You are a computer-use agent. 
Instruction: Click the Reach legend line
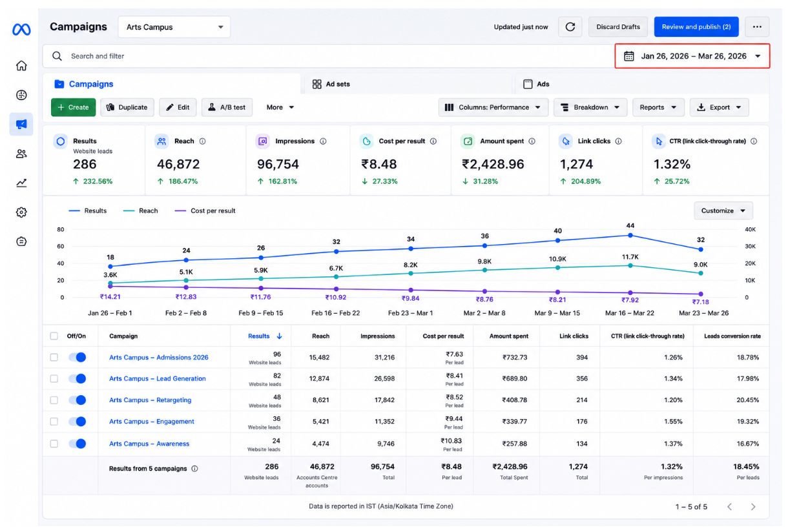pyautogui.click(x=129, y=210)
